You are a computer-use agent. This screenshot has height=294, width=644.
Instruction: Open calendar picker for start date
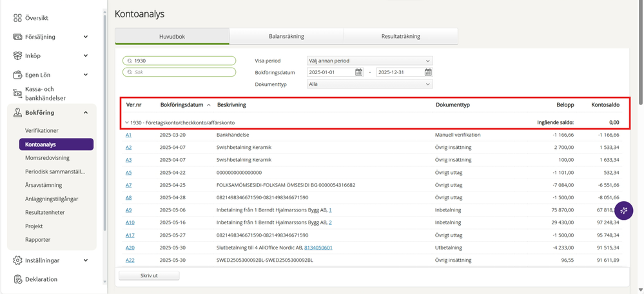pyautogui.click(x=358, y=72)
